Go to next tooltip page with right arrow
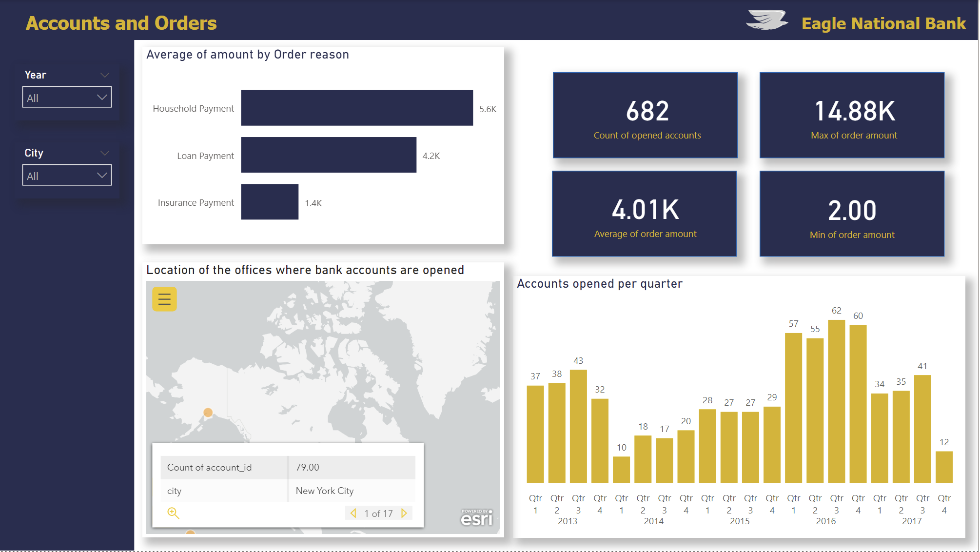The image size is (980, 552). point(404,513)
